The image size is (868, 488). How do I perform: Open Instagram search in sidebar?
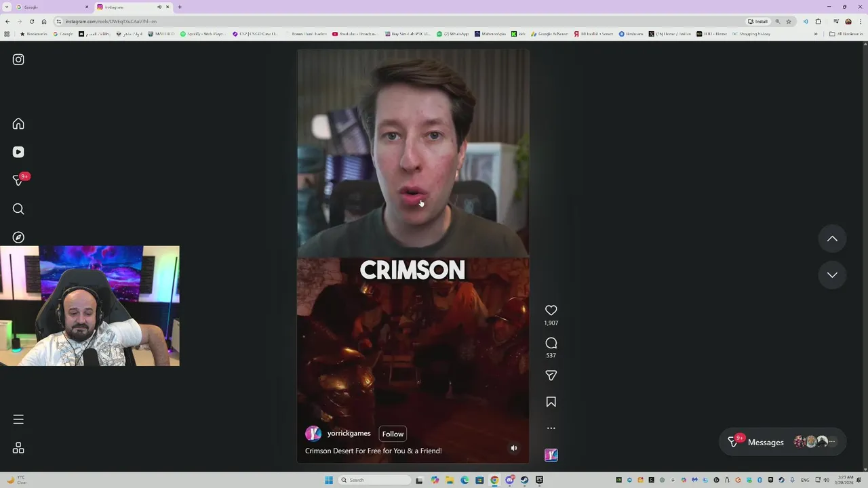[18, 209]
